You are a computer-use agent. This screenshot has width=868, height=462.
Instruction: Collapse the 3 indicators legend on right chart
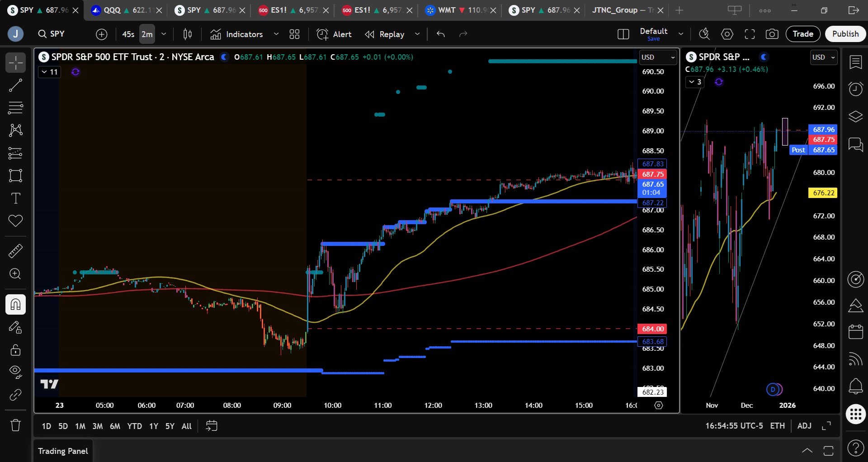pyautogui.click(x=695, y=82)
